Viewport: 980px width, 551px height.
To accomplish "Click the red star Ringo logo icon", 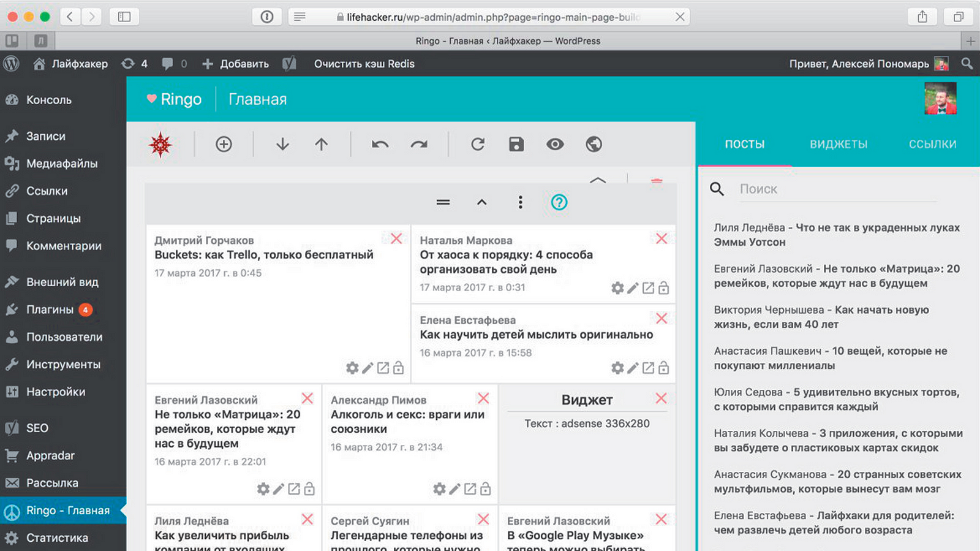I will pyautogui.click(x=160, y=145).
